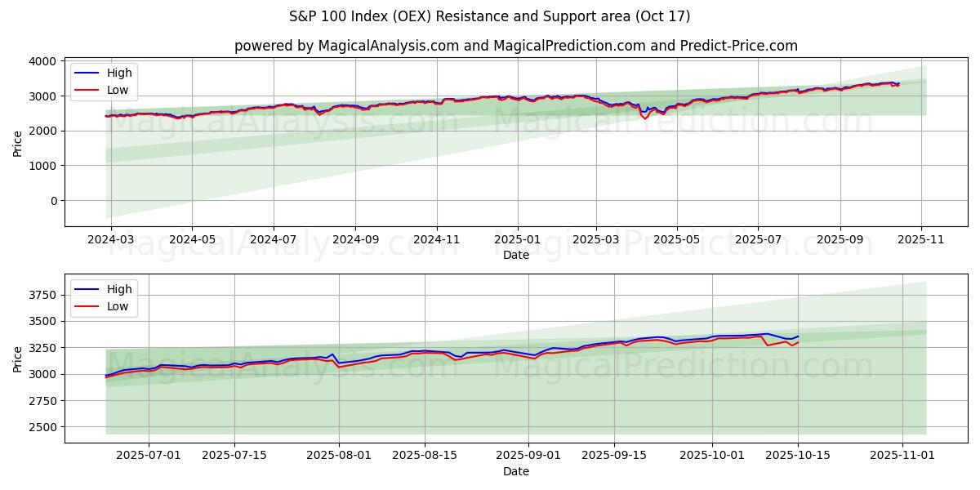Click the '2024-03' tick on the top x-axis
The width and height of the screenshot is (980, 490).
click(x=112, y=240)
